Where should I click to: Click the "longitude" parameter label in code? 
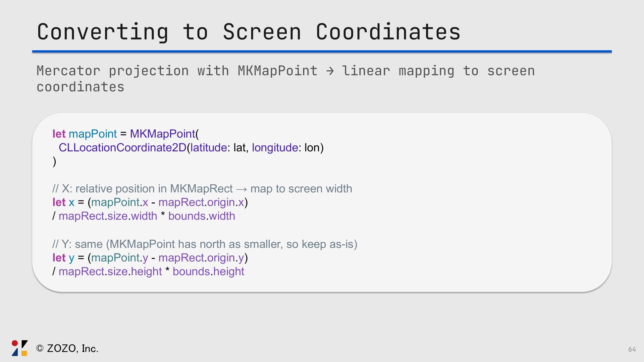(275, 147)
